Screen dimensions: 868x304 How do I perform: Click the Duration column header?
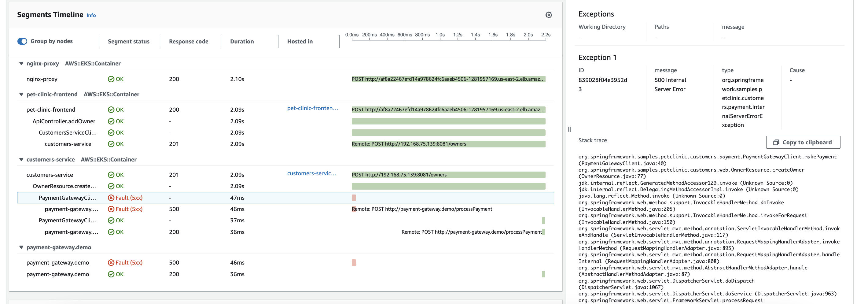(x=241, y=42)
